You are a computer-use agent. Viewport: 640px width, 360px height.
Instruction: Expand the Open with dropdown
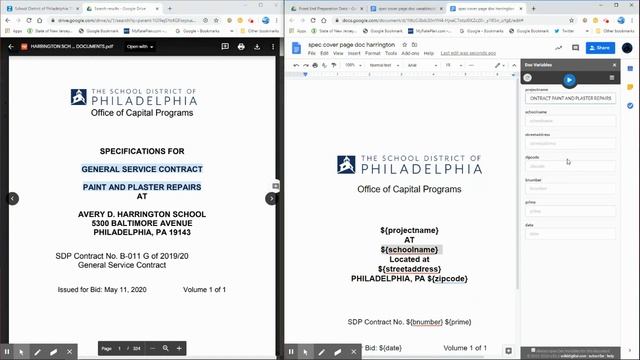[140, 47]
